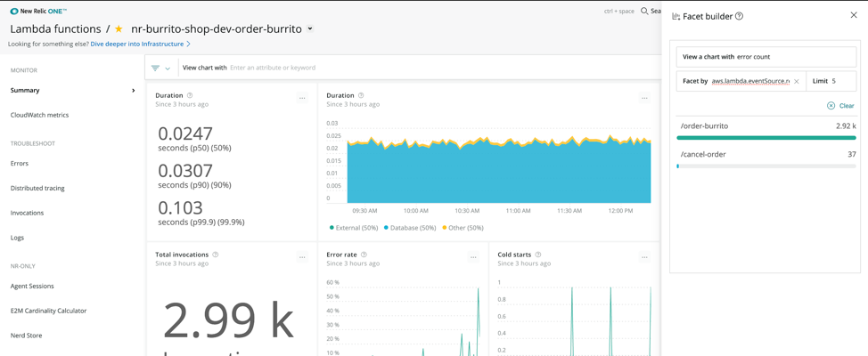Open Nerd Store in the sidebar
Viewport: 868px width, 356px height.
point(26,336)
